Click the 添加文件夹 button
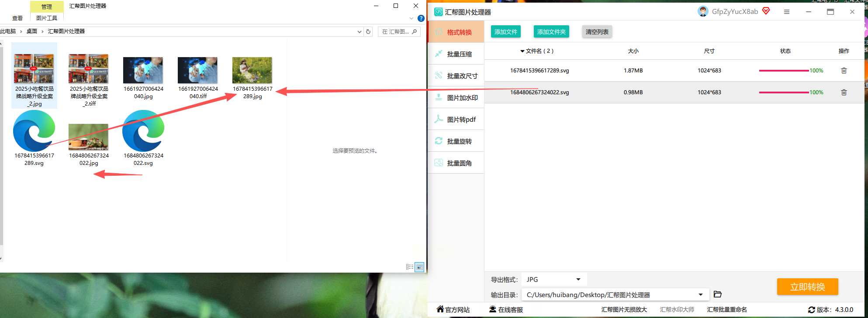 tap(551, 32)
